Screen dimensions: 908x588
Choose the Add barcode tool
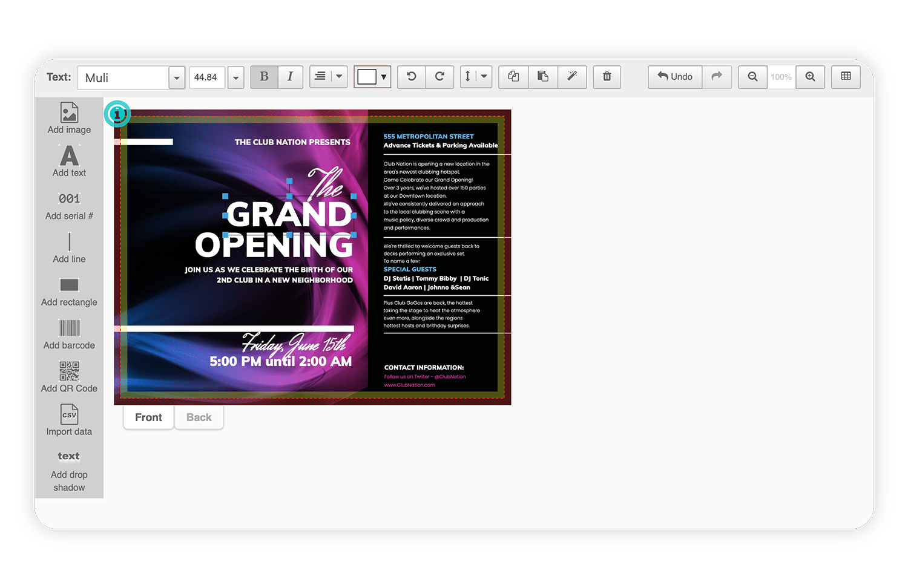pyautogui.click(x=69, y=335)
